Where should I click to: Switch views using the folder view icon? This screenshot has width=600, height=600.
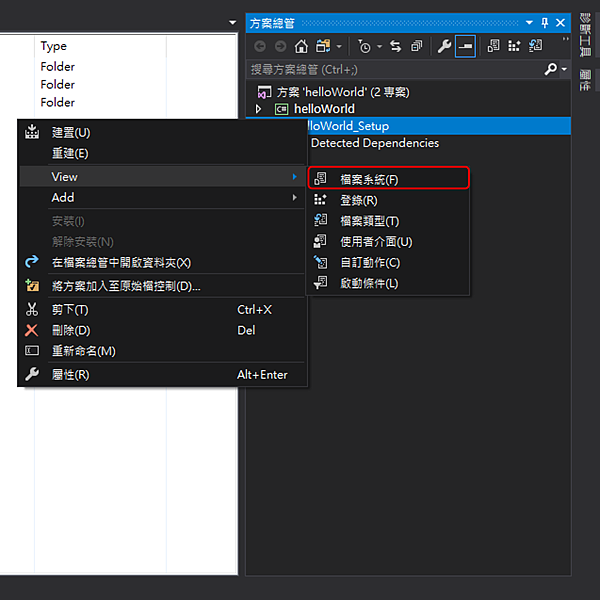323,46
